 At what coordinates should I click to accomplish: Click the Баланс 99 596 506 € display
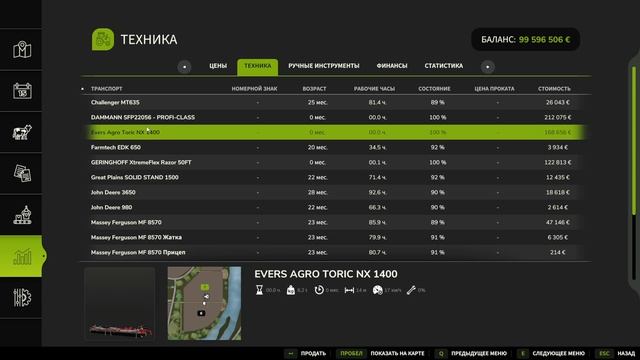tap(526, 40)
